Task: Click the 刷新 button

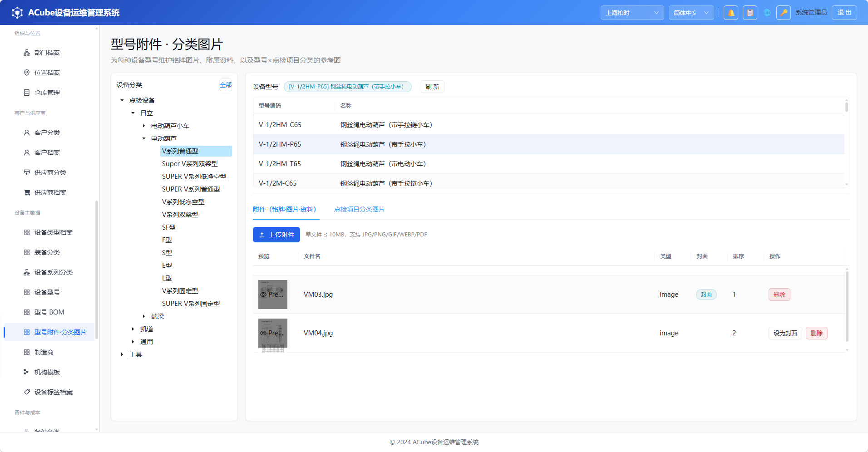Action: pos(433,87)
